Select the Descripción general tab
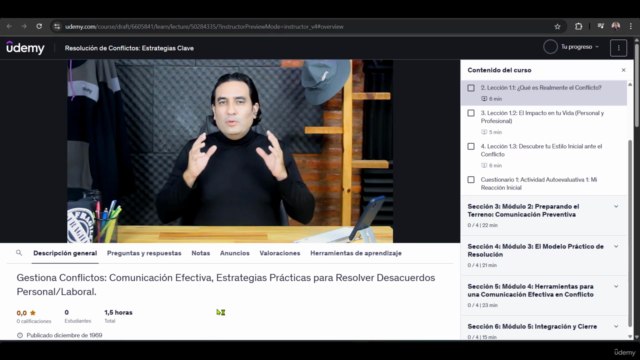Screen dimensions: 640x360 click(65, 253)
